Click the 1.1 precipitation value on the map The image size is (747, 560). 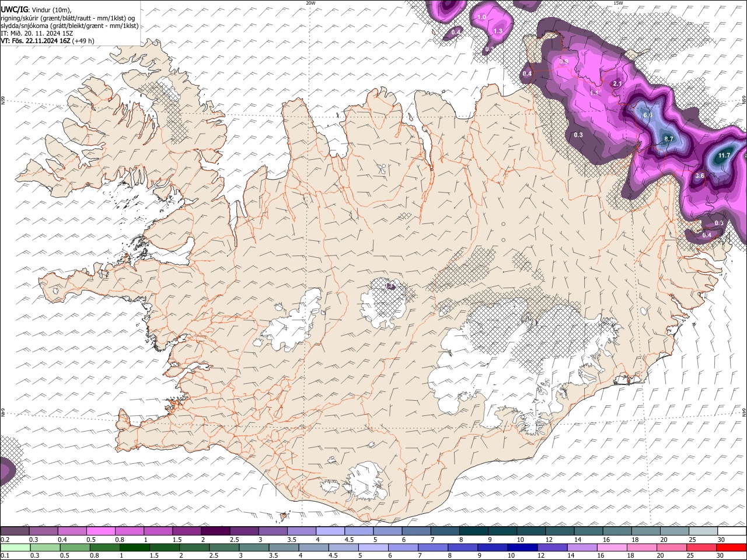594,93
